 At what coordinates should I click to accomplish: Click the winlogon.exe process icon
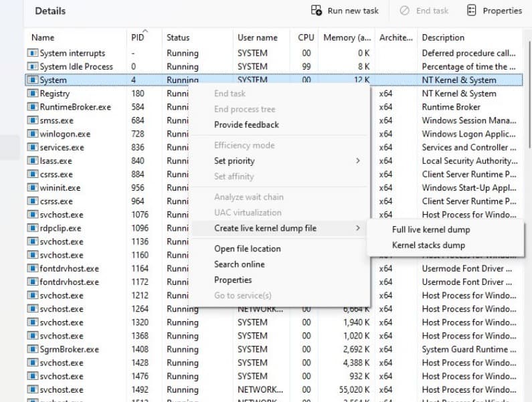[x=32, y=134]
